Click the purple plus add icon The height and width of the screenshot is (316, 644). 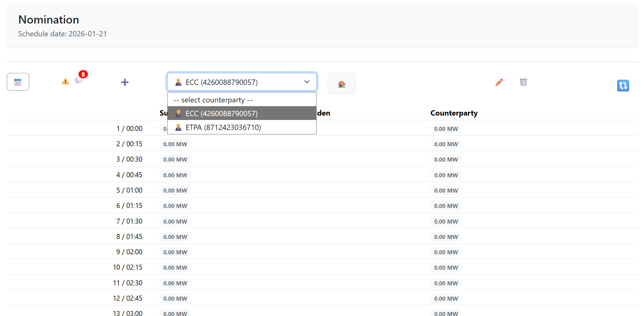(125, 82)
